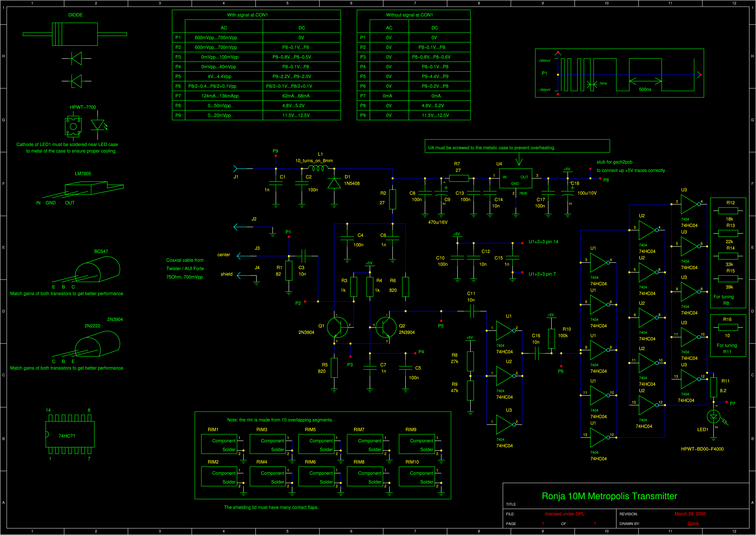Select the revision date March 28, 2005
This screenshot has height=535, width=756.
pyautogui.click(x=690, y=514)
